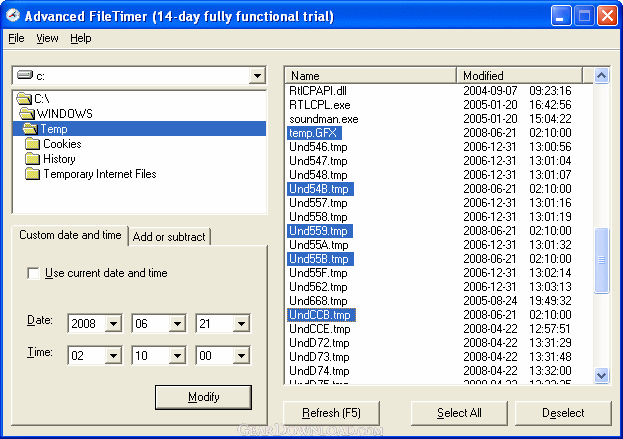Viewport: 623px width, 439px height.
Task: Open the hour 02 dropdown
Action: (x=113, y=355)
